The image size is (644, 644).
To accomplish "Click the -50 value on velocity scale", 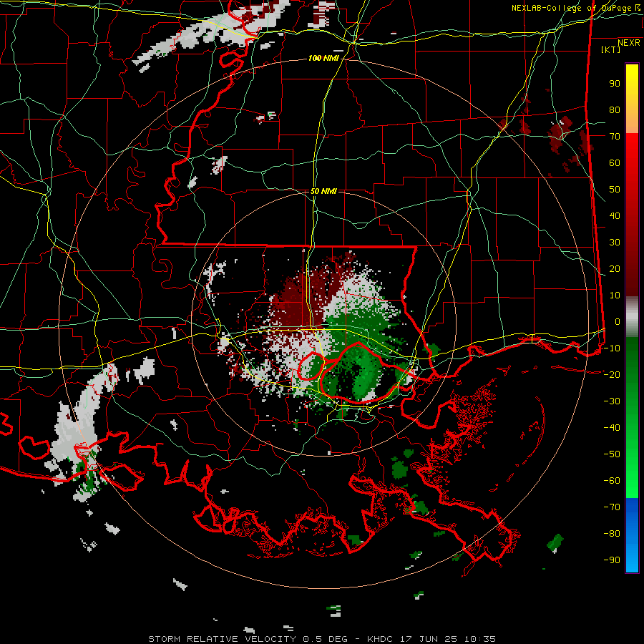I will [612, 454].
